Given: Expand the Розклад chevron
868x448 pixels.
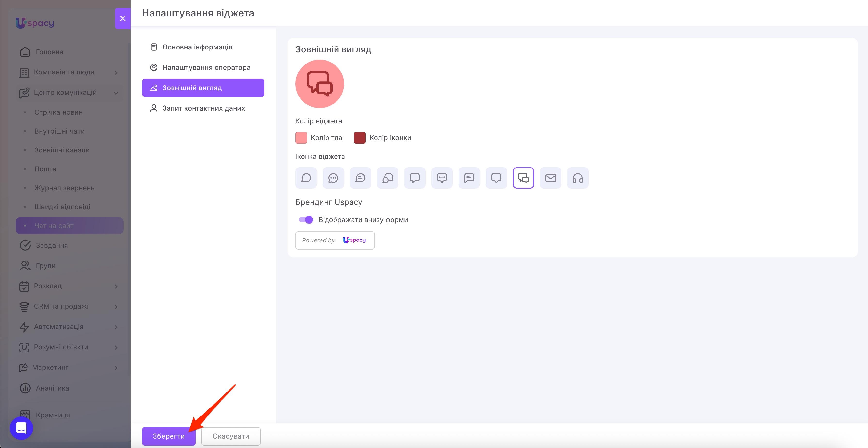Looking at the screenshot, I should (x=116, y=286).
